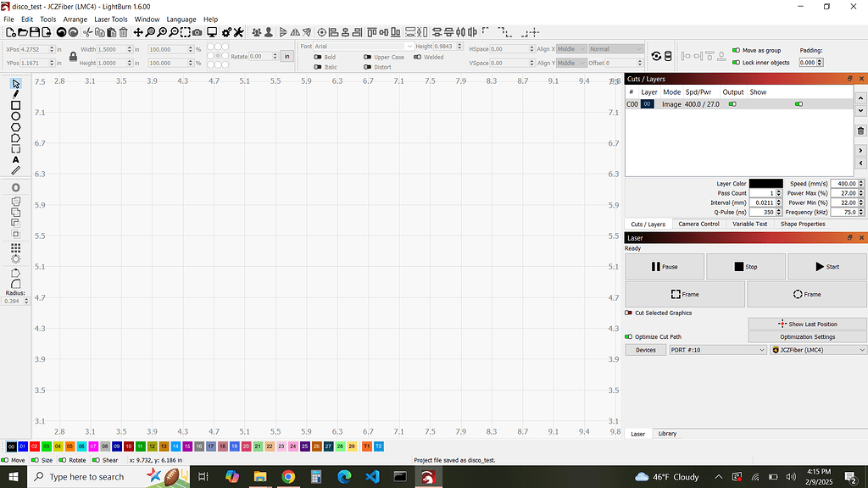Open the camera capture toolbar icon
868x488 pixels.
(197, 33)
